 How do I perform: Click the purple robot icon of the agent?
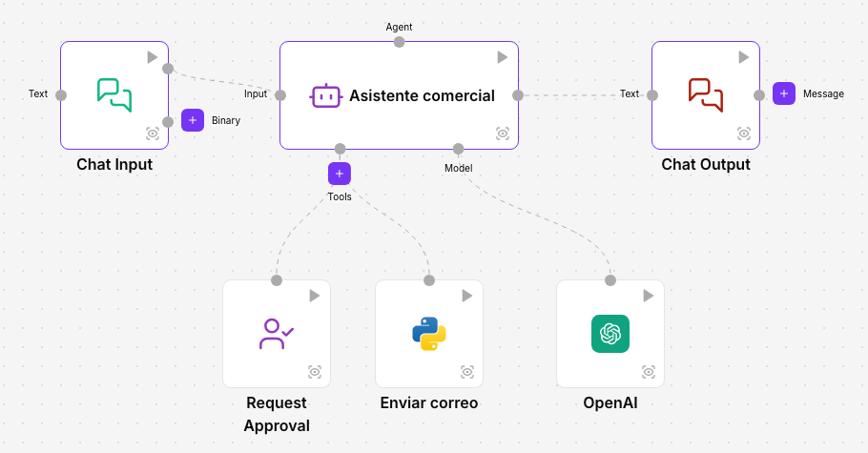[x=325, y=95]
